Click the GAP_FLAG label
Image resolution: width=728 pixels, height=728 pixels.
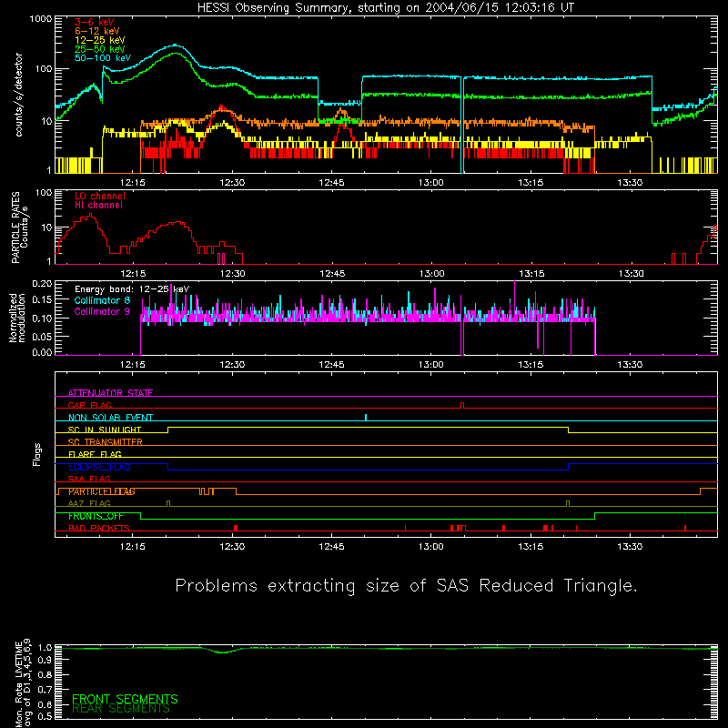pos(89,405)
